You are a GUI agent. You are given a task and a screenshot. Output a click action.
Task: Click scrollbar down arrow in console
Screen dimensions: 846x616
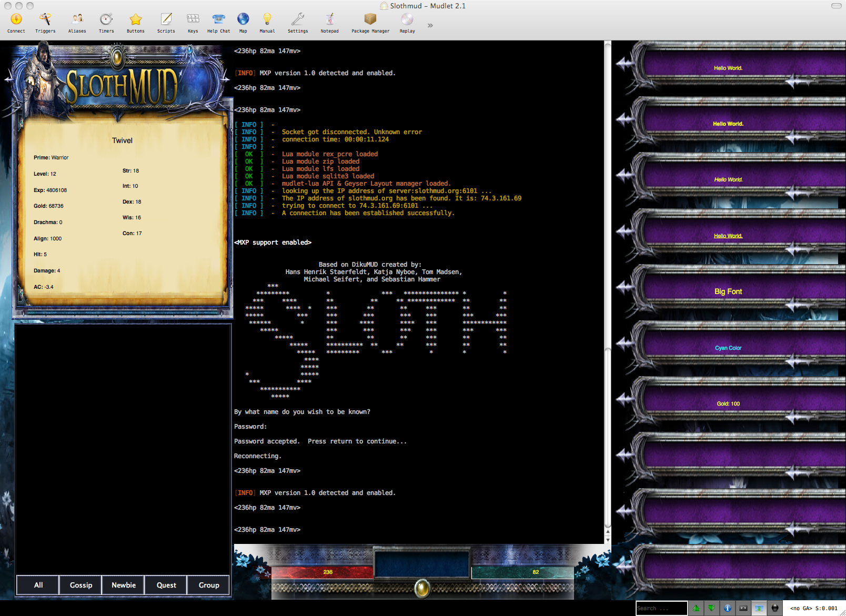[x=608, y=540]
